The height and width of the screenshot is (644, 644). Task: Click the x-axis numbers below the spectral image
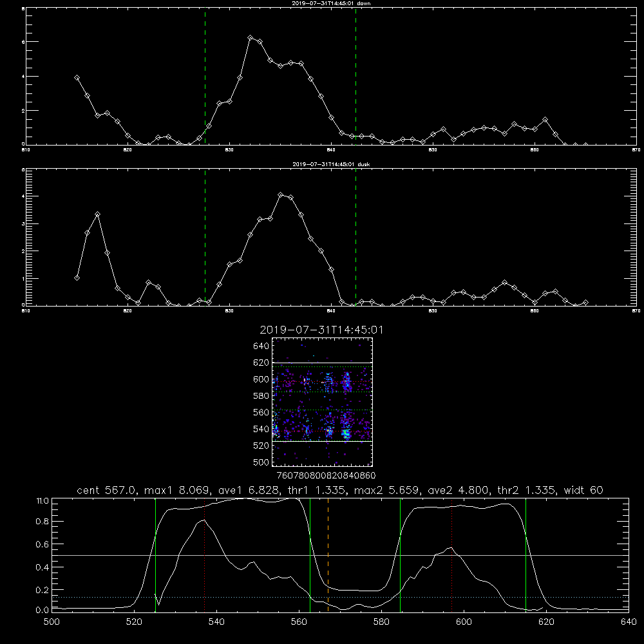click(326, 476)
